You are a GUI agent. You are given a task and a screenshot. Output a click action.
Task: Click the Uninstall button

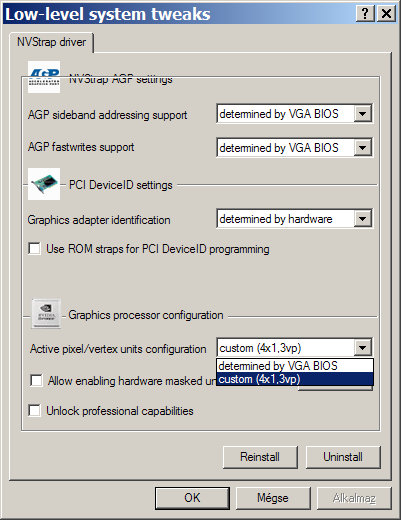click(x=343, y=457)
